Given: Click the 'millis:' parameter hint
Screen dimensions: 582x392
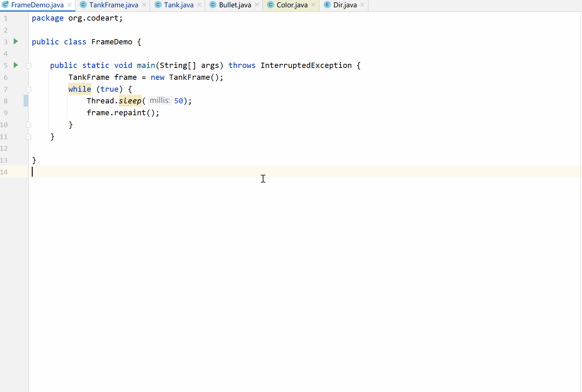Looking at the screenshot, I should pos(160,100).
